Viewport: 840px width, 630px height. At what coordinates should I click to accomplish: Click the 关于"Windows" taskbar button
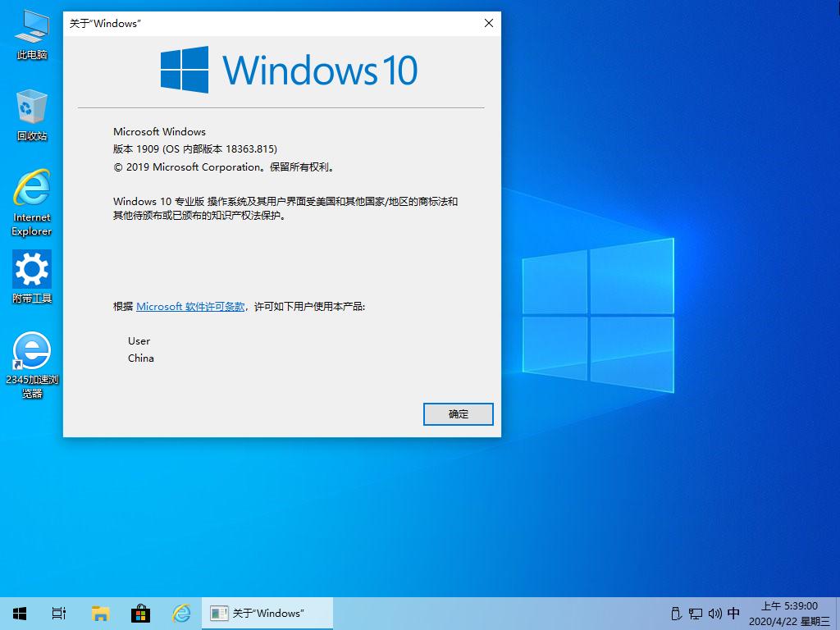[x=267, y=614]
